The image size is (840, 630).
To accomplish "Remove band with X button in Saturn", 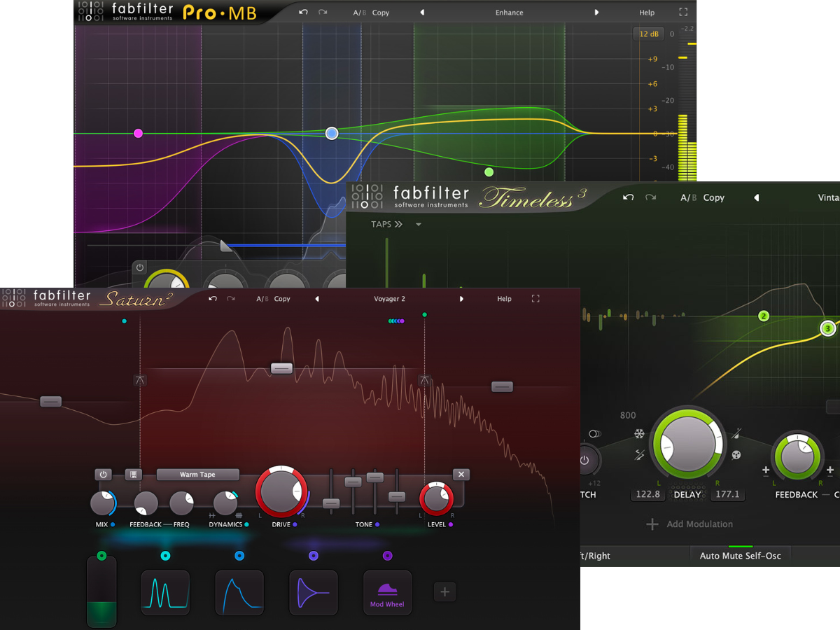I will tap(461, 475).
